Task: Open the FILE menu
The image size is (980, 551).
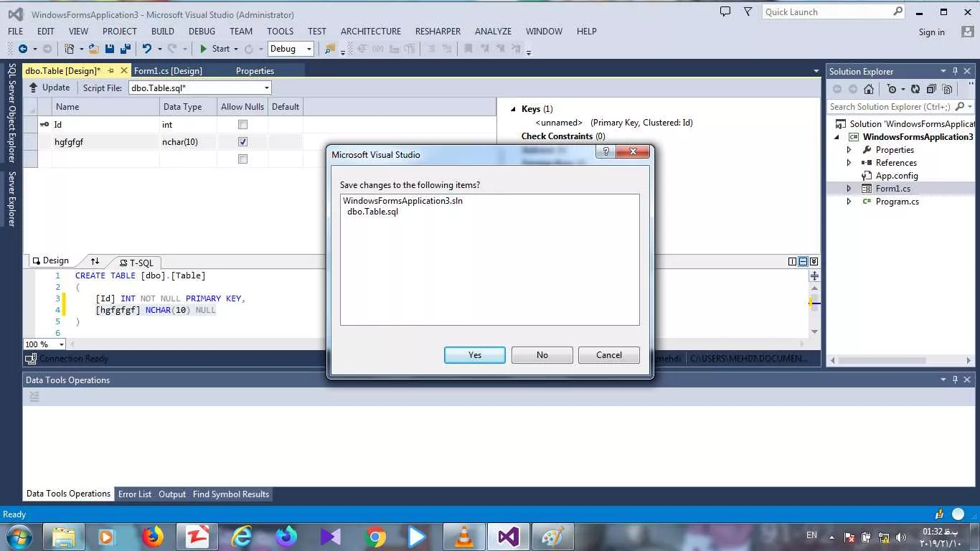Action: click(16, 31)
